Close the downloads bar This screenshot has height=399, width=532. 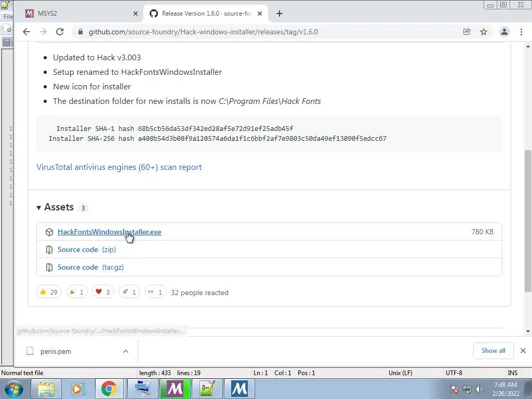pos(523,351)
